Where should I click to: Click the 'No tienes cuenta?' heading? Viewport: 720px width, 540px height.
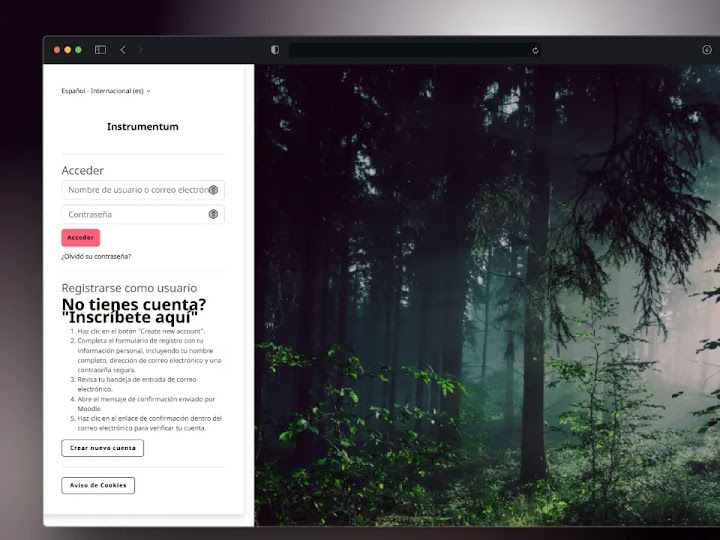coord(134,304)
